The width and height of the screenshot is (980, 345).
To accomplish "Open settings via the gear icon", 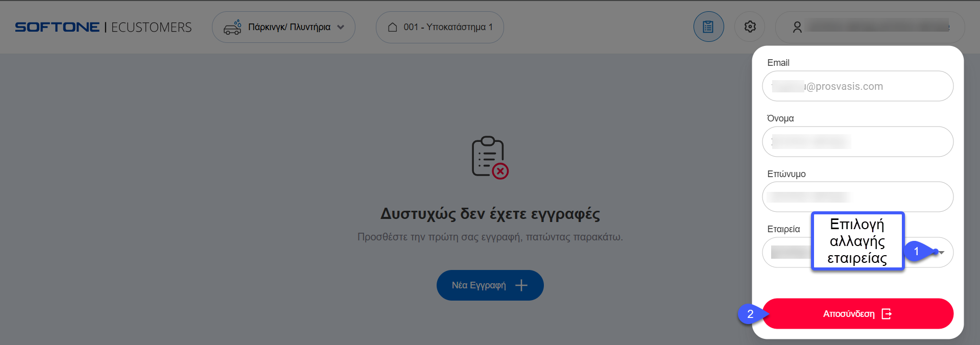I will [750, 27].
